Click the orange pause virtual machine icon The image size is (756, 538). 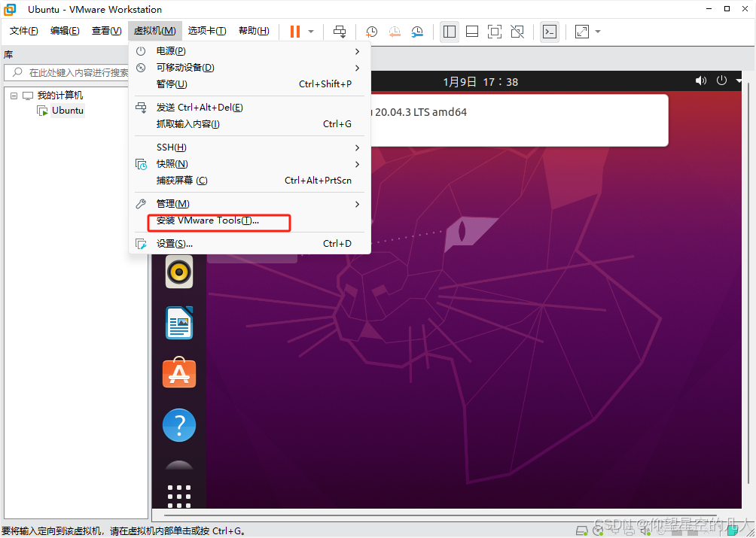(x=295, y=32)
